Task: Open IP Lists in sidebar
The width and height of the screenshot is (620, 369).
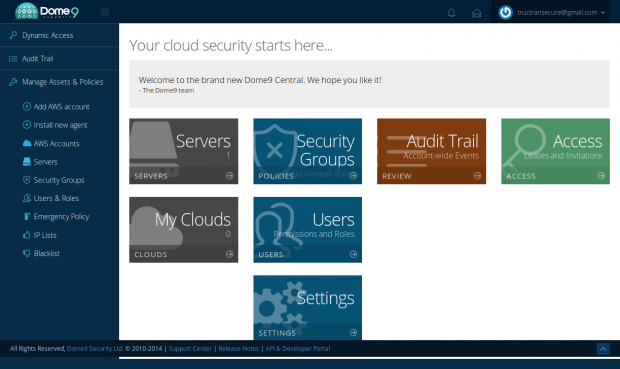Action: point(45,235)
